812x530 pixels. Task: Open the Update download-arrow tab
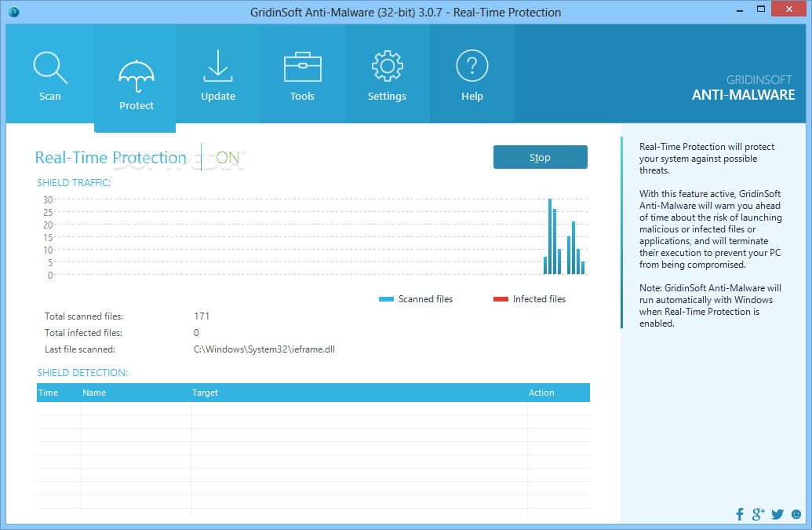(218, 74)
